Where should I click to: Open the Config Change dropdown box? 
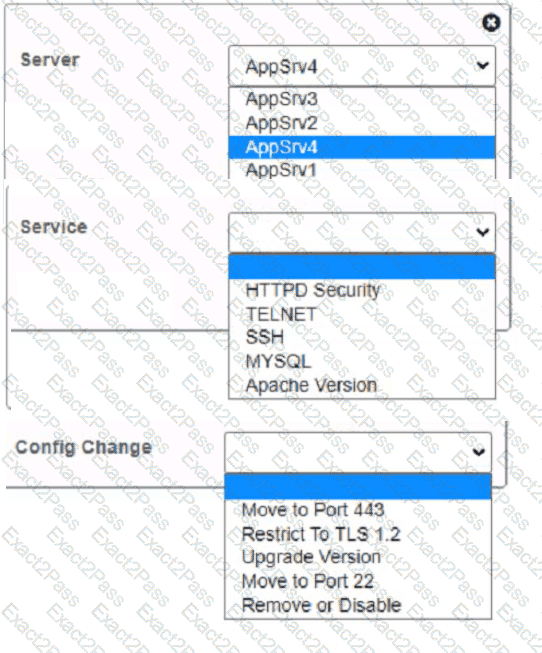358,452
